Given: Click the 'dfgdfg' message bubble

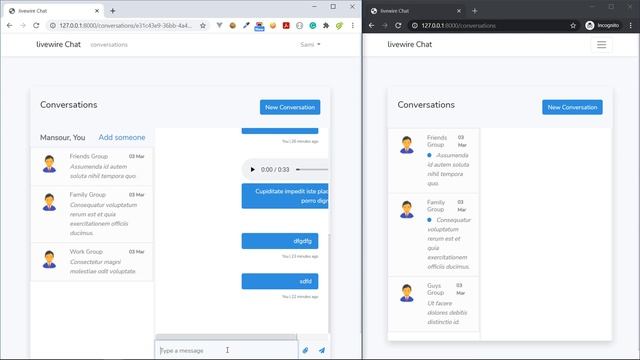Looking at the screenshot, I should point(280,241).
